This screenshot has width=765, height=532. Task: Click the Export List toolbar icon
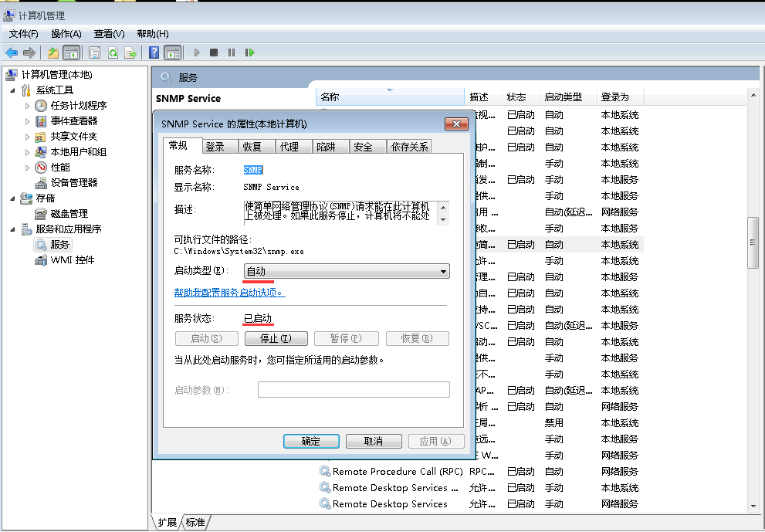pyautogui.click(x=130, y=53)
